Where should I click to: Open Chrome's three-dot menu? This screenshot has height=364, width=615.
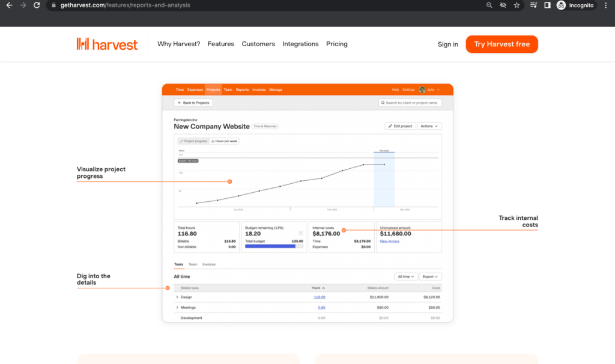coord(606,5)
